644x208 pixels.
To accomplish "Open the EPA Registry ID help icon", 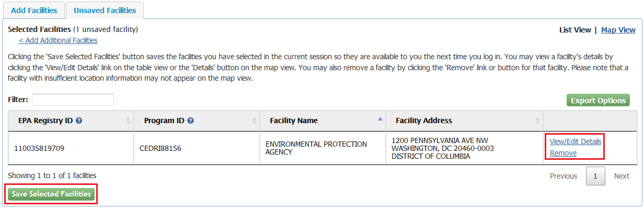I will pyautogui.click(x=79, y=121).
